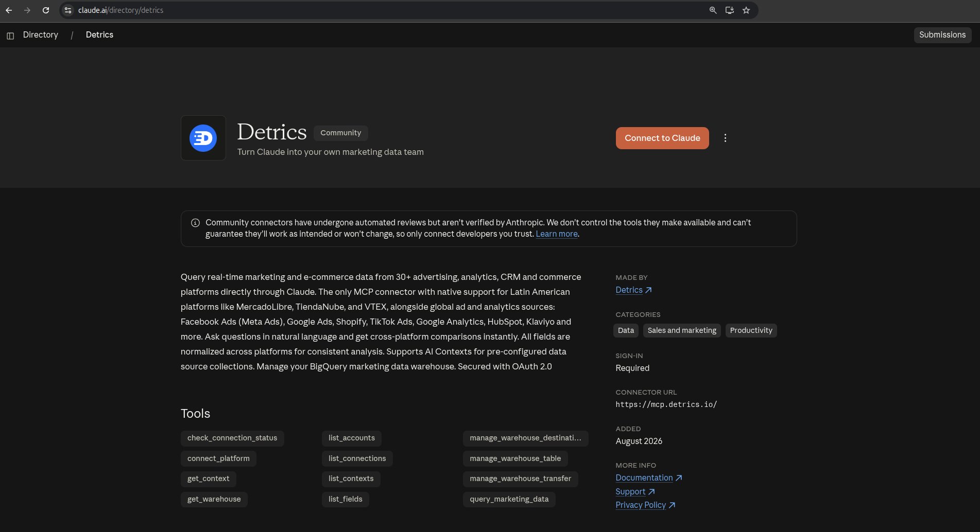980x532 pixels.
Task: Open the Documentation link
Action: [649, 478]
